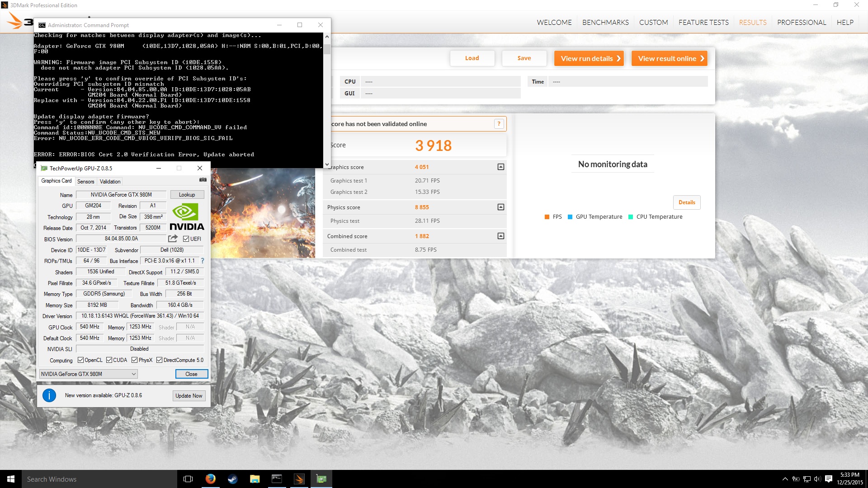Open the Action Center notification icon
The height and width of the screenshot is (488, 868).
coord(829,479)
